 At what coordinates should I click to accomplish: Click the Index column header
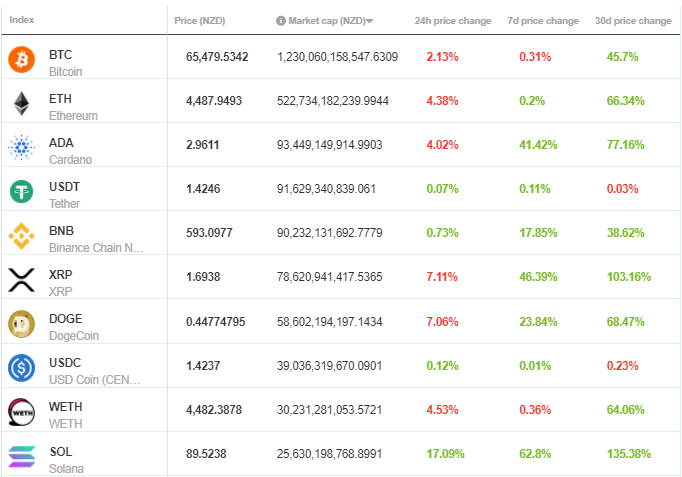tap(21, 20)
